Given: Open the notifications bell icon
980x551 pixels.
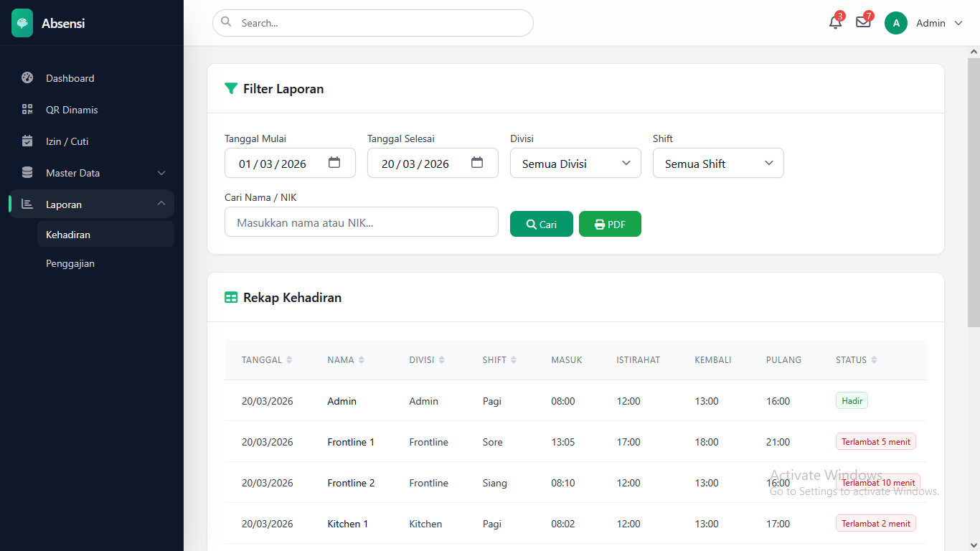Looking at the screenshot, I should (x=835, y=23).
